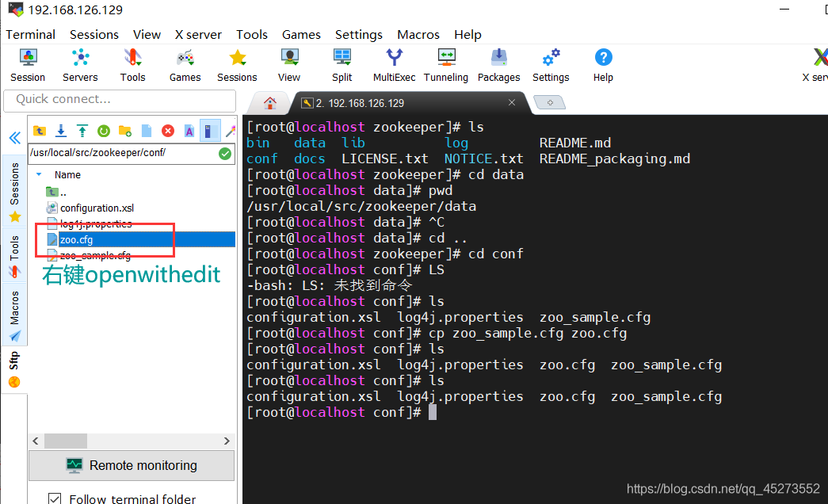This screenshot has height=504, width=828.
Task: Open the Sessions menu
Action: tap(94, 34)
